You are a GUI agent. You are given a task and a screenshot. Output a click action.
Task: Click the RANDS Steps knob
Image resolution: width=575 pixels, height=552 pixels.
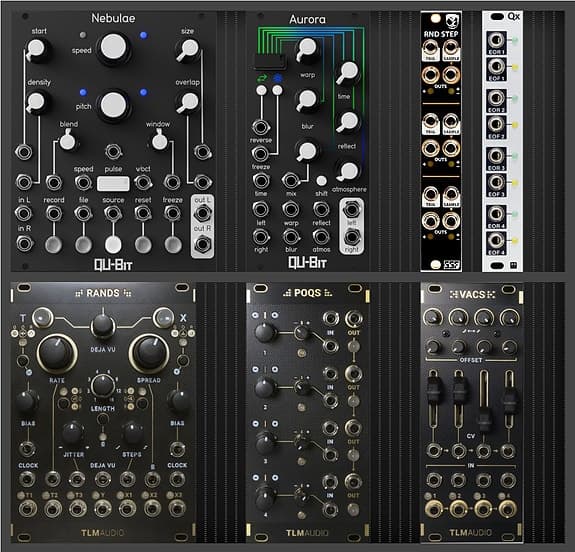[132, 434]
